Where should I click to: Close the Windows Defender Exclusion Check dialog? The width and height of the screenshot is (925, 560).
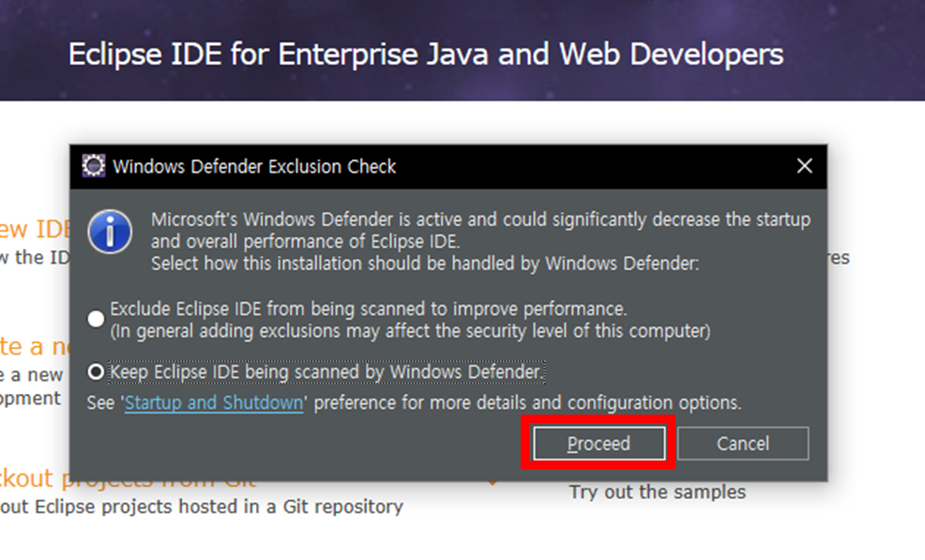(x=805, y=166)
